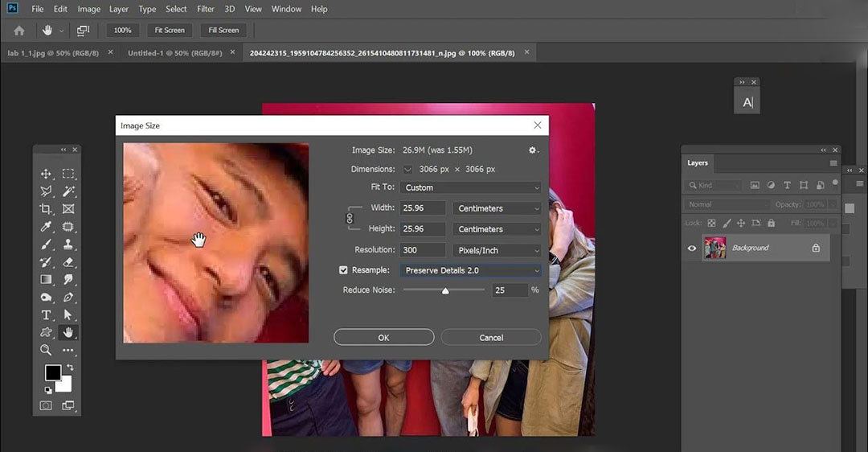868x452 pixels.
Task: Open the Fit To Custom dropdown
Action: click(470, 187)
